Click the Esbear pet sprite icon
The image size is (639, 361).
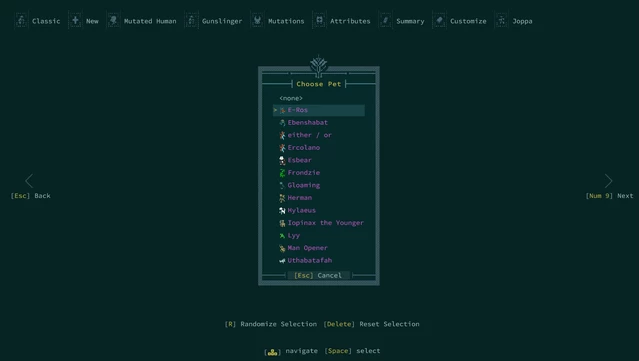(282, 161)
